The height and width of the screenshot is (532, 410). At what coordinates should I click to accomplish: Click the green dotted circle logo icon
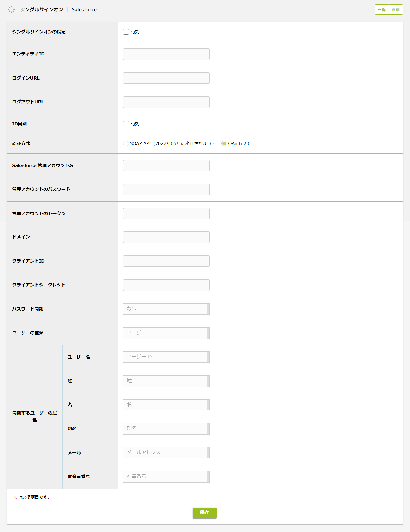point(11,9)
